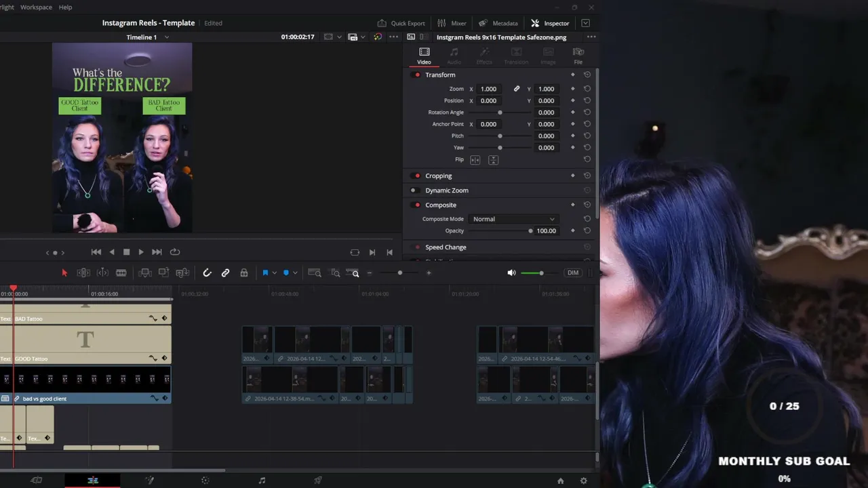Stop playback in the viewer
This screenshot has width=868, height=488.
click(x=126, y=252)
